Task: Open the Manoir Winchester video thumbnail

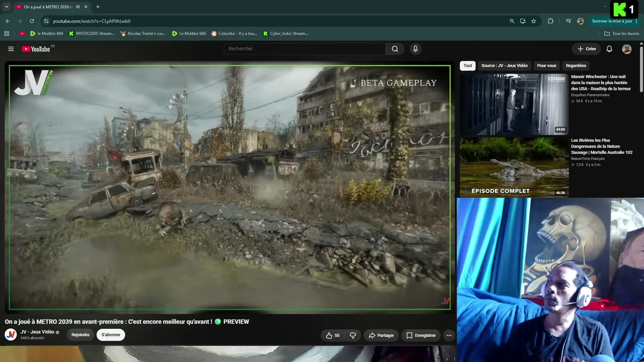Action: click(x=514, y=104)
